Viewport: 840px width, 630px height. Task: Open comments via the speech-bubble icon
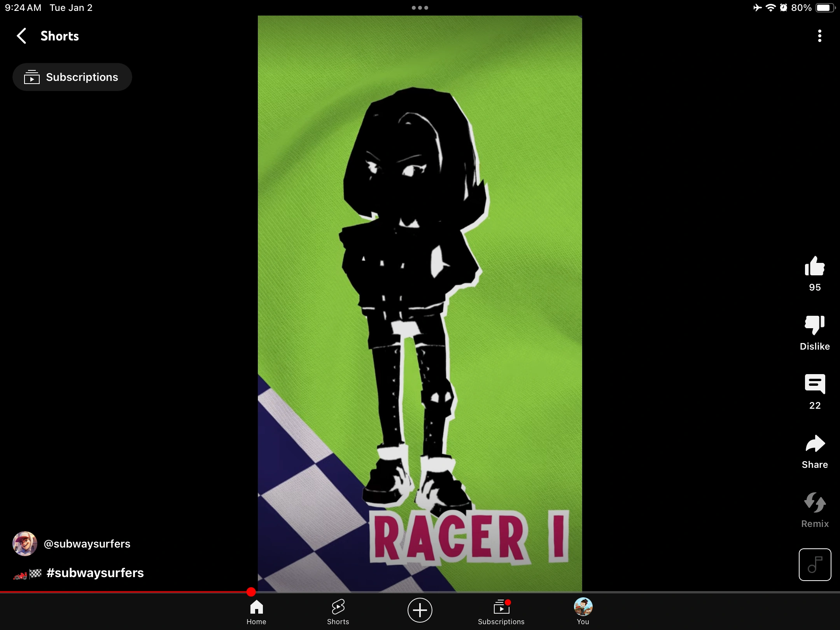(815, 384)
